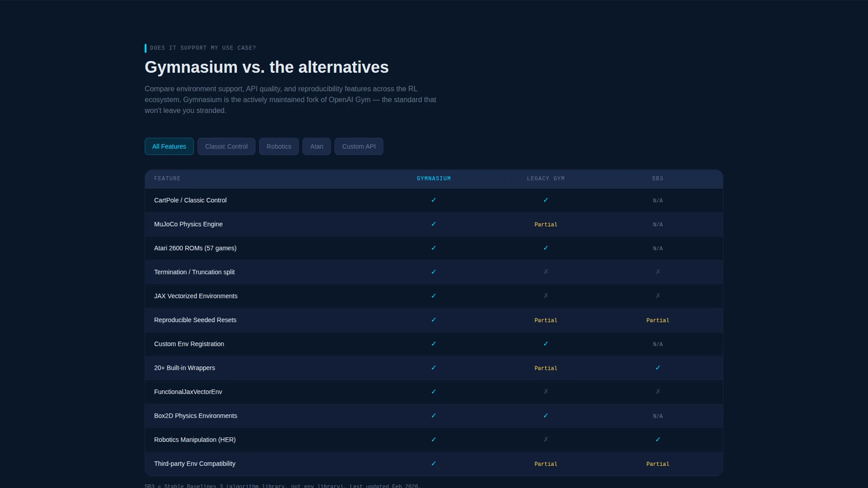This screenshot has width=868, height=488.
Task: Click the SB3 checkmark for Robotics Manipulation (HER)
Action: [x=658, y=440]
